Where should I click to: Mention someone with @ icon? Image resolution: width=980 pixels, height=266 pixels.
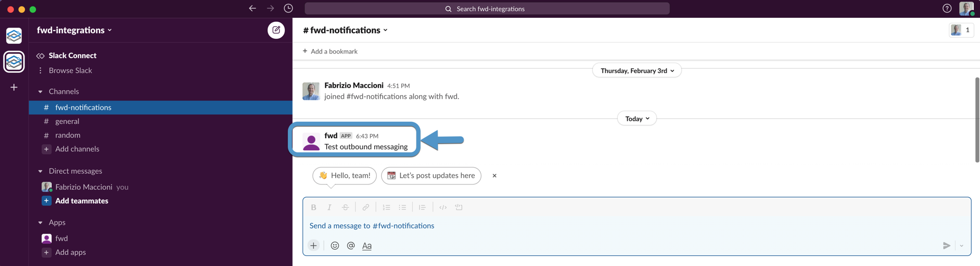(x=351, y=246)
